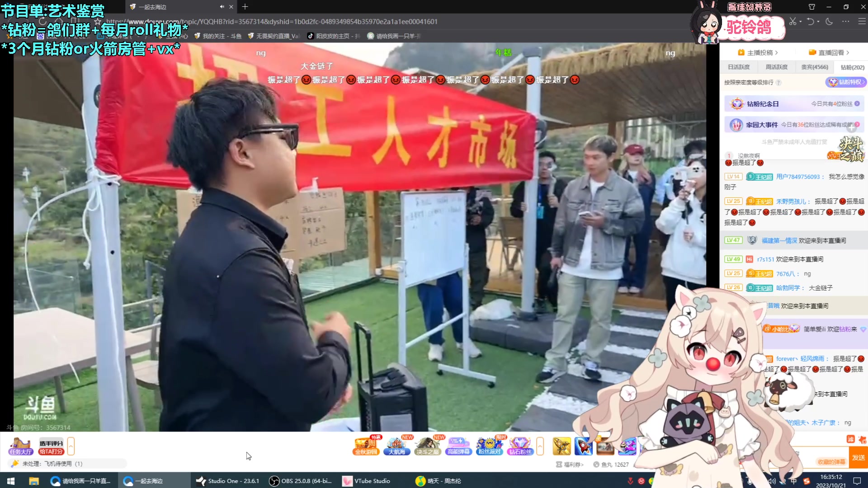
Task: Open the 任务大厅 task hall icon
Action: 21,446
